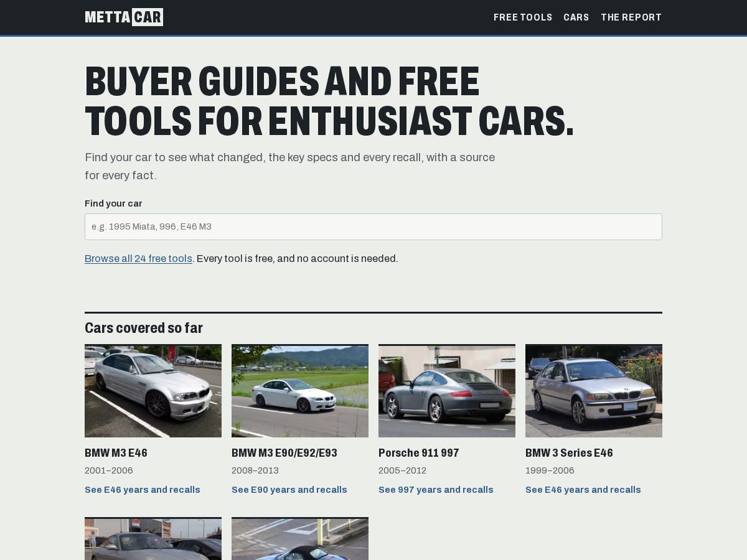Image resolution: width=747 pixels, height=560 pixels.
Task: Open See E90 years and recalls link
Action: (x=289, y=490)
